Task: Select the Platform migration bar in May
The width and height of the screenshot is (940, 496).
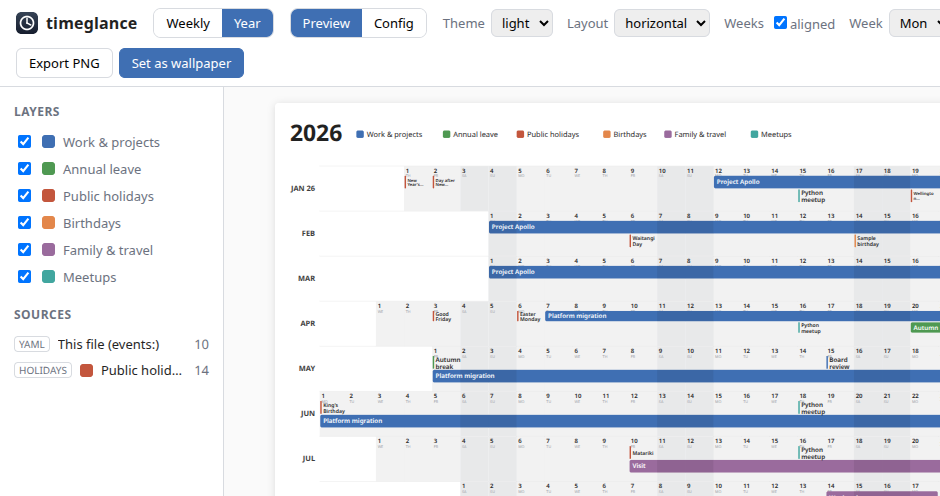Action: 686,376
